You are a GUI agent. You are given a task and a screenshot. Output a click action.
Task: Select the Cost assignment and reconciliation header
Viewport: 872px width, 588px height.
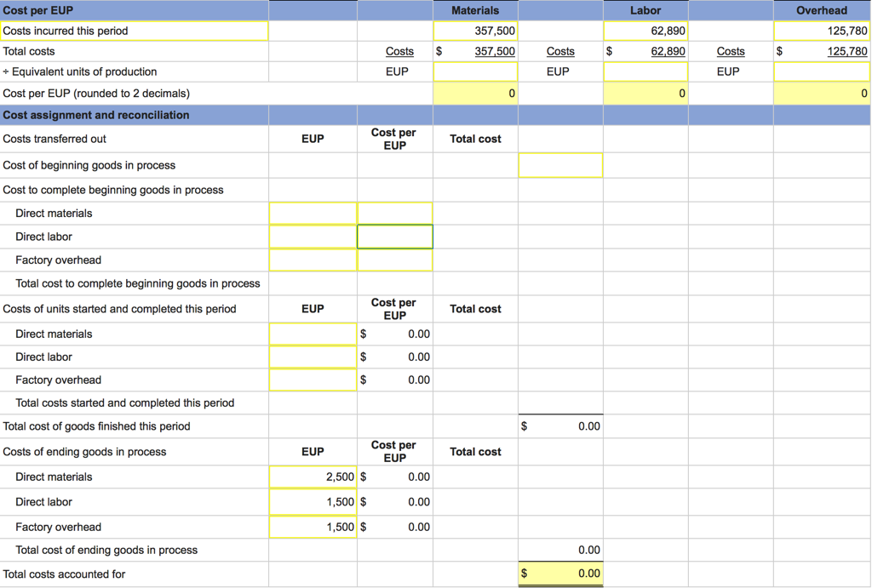pos(134,114)
